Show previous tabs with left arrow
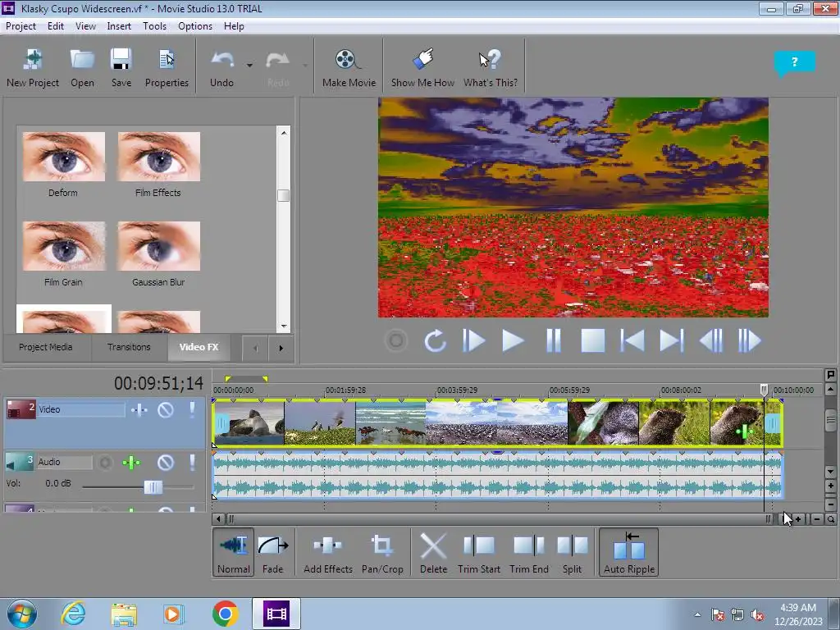This screenshot has width=840, height=630. pyautogui.click(x=255, y=348)
